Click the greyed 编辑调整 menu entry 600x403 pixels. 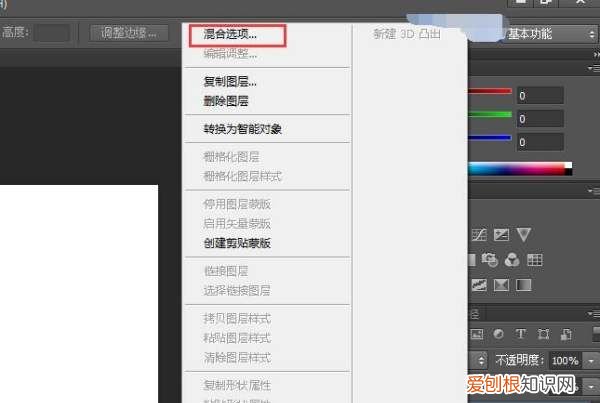click(230, 54)
